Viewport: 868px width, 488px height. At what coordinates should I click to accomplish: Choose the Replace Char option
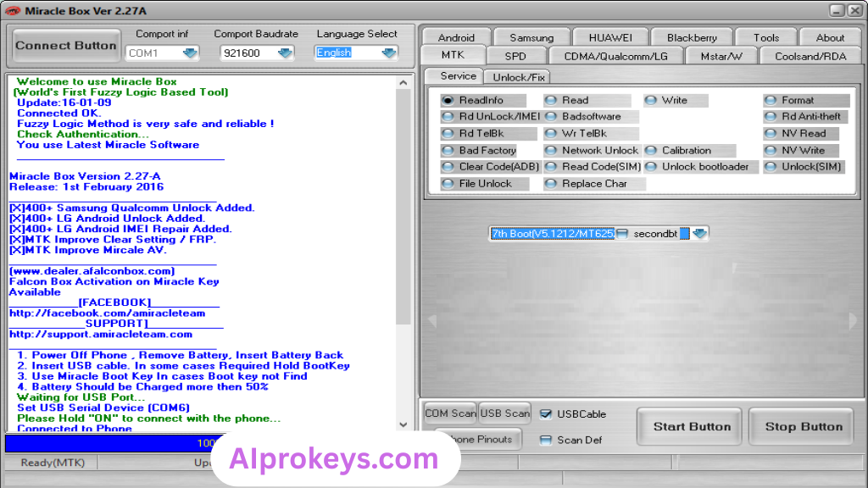594,184
